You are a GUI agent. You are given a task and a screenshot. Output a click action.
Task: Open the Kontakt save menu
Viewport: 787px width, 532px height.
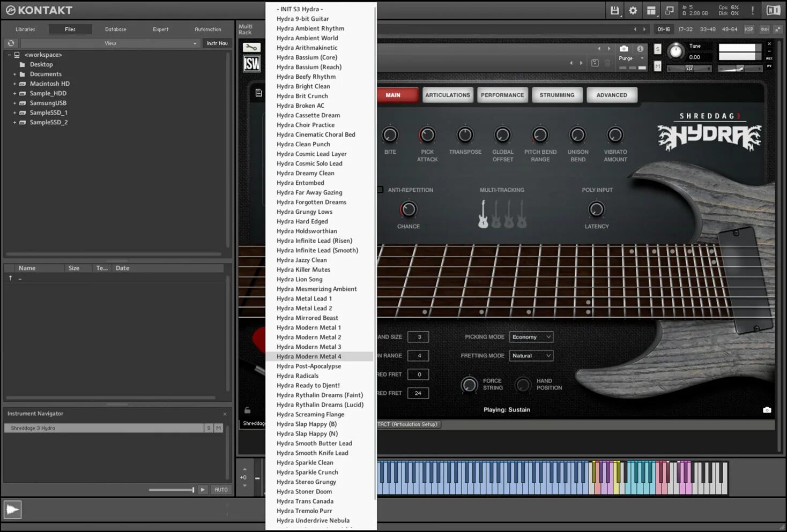[x=614, y=10]
